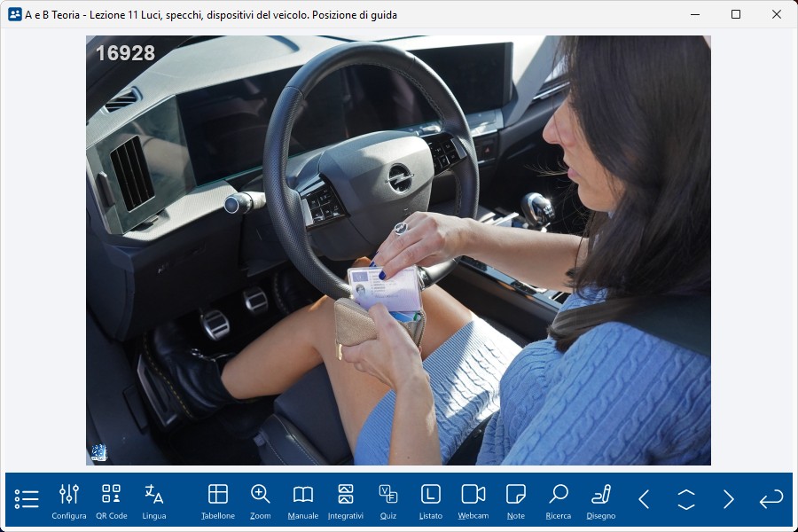
Task: Open the Tabellone board view
Action: point(218,501)
